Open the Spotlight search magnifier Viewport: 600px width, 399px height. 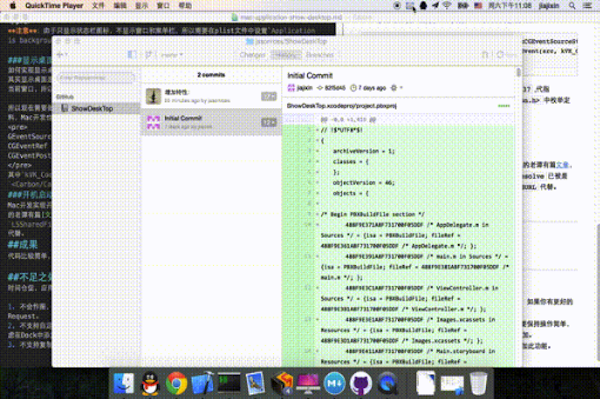[x=572, y=6]
